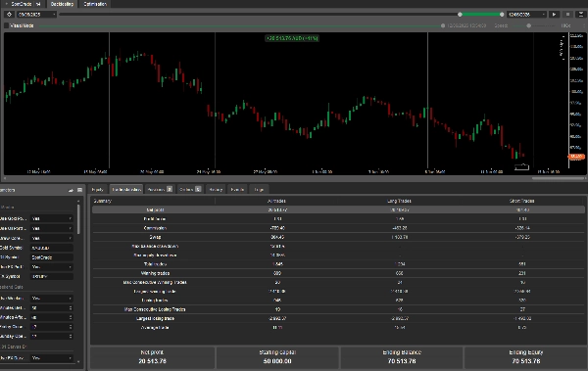Click the Net profit 20 513.78 summary card
This screenshot has width=588, height=371.
(x=152, y=357)
